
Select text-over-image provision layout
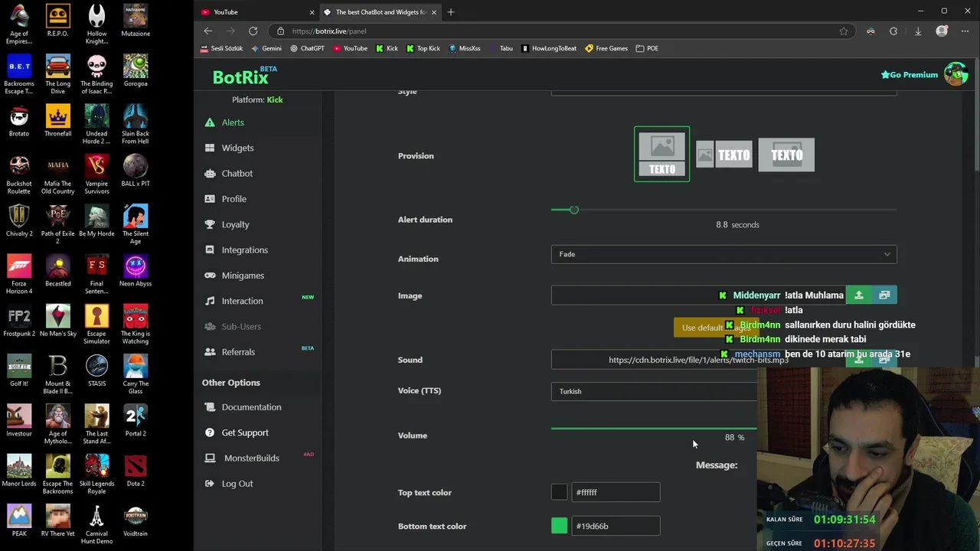point(786,155)
